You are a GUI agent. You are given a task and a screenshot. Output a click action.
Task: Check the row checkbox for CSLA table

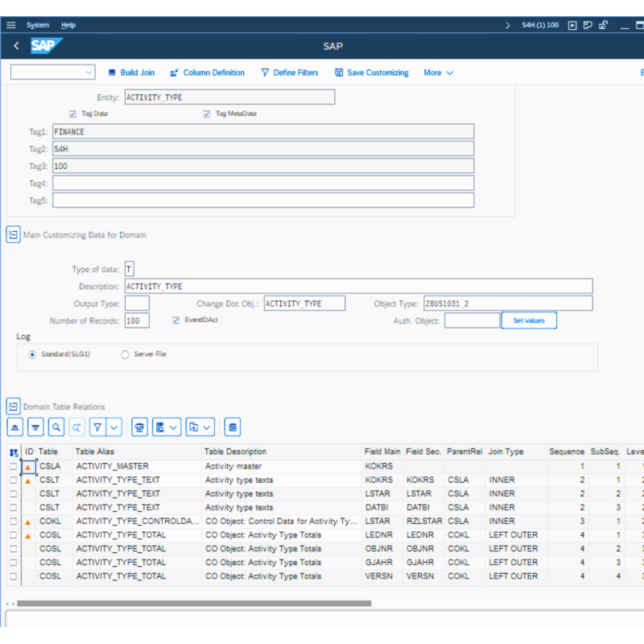click(13, 466)
